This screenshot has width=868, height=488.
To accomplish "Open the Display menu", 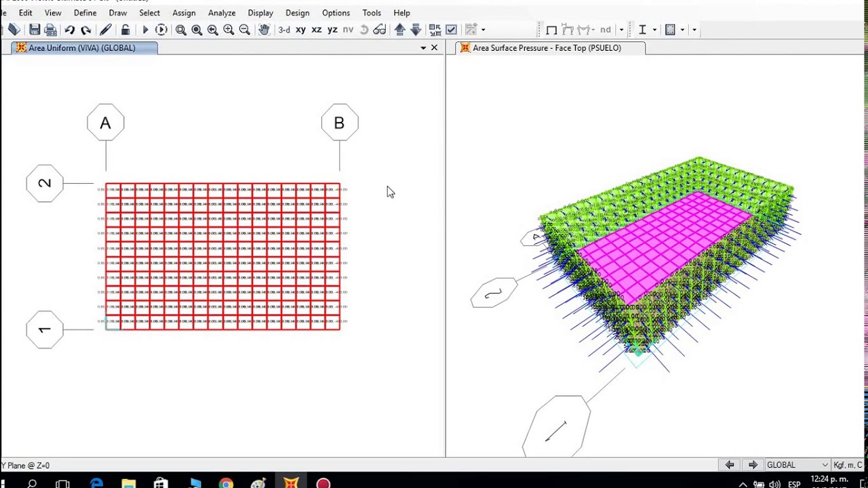I will pyautogui.click(x=260, y=13).
